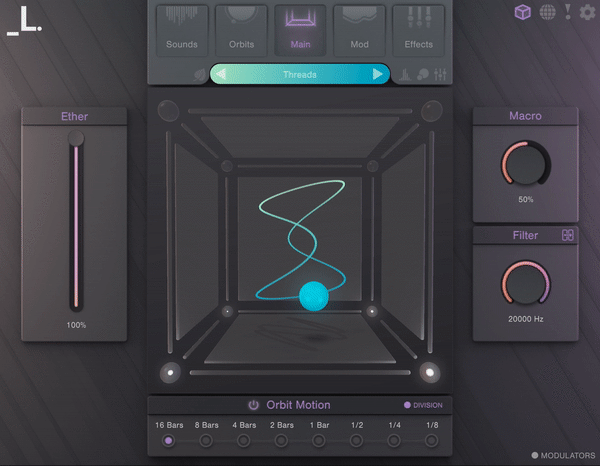This screenshot has width=600, height=466.
Task: Click the mixer sliders icon beside preset bar
Action: coord(439,74)
